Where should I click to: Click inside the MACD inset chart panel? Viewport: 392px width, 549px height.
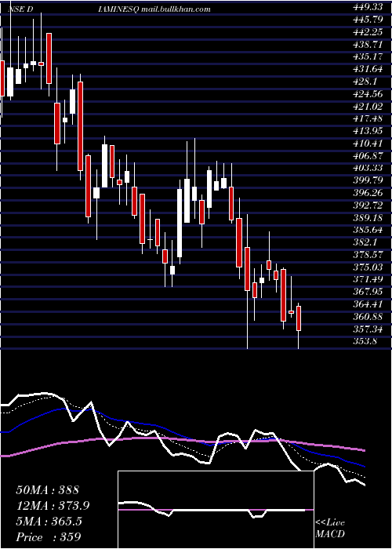(x=216, y=510)
